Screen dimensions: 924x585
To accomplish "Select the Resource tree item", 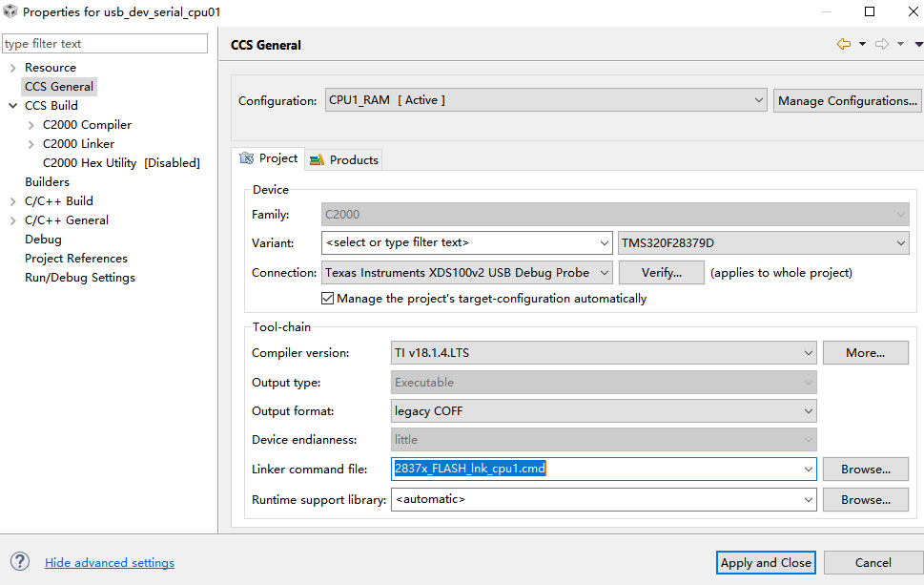I will pos(51,68).
